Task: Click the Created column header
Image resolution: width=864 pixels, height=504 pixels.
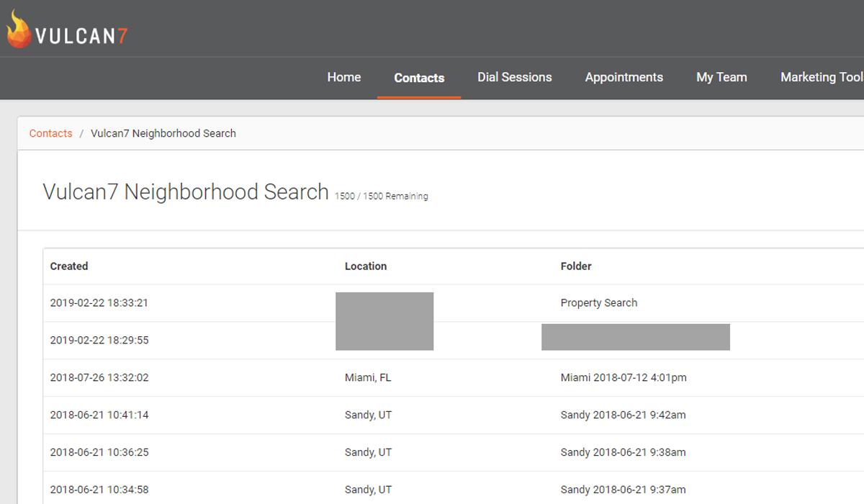Action: tap(69, 266)
